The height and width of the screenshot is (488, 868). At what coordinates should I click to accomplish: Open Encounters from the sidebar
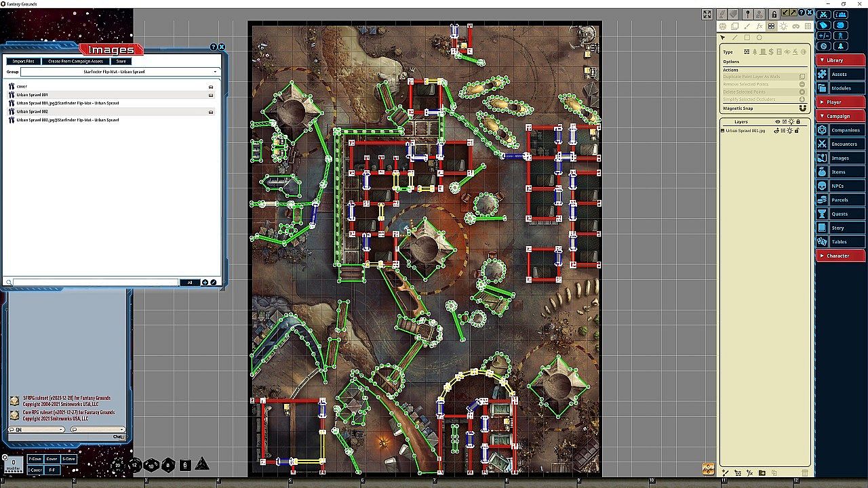click(x=841, y=144)
